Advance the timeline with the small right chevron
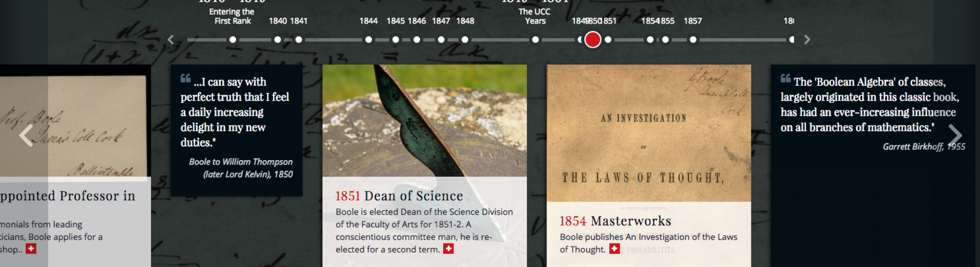980x267 pixels. click(x=807, y=40)
